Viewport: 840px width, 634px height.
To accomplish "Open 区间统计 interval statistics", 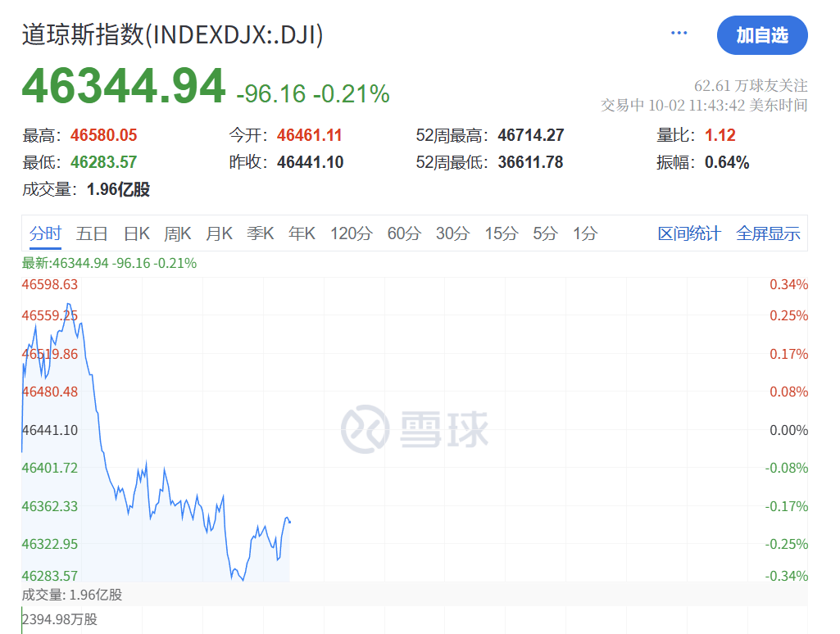I will coord(689,233).
